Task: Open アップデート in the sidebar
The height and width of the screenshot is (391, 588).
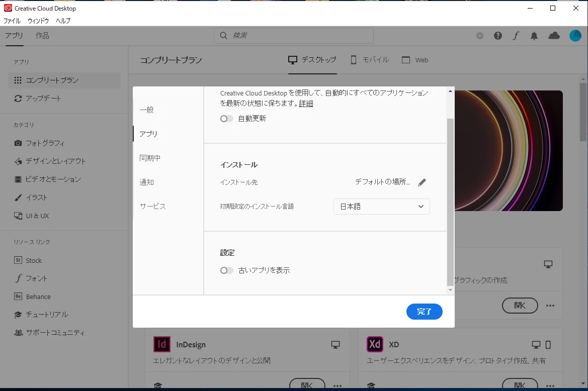Action: point(38,99)
